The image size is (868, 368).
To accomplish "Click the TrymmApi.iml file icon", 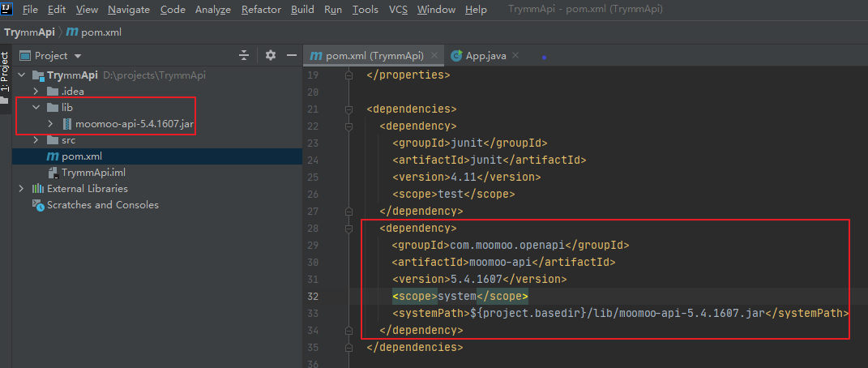I will 53,173.
